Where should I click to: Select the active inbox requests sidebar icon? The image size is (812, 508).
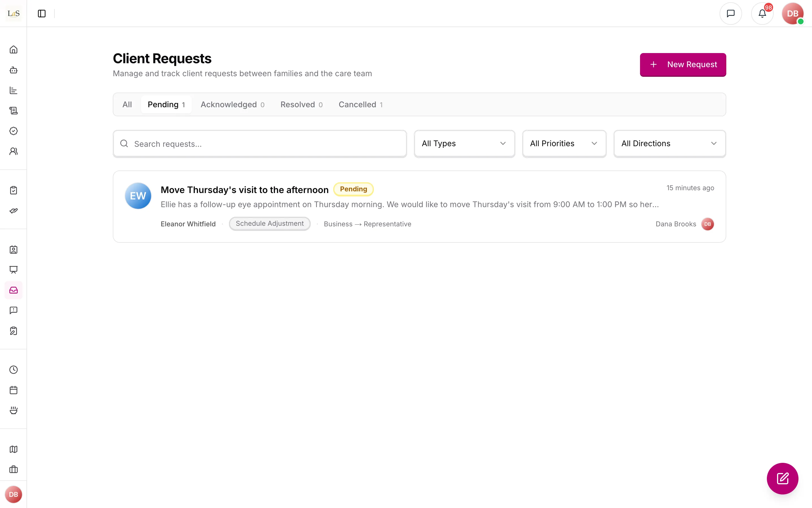click(14, 290)
